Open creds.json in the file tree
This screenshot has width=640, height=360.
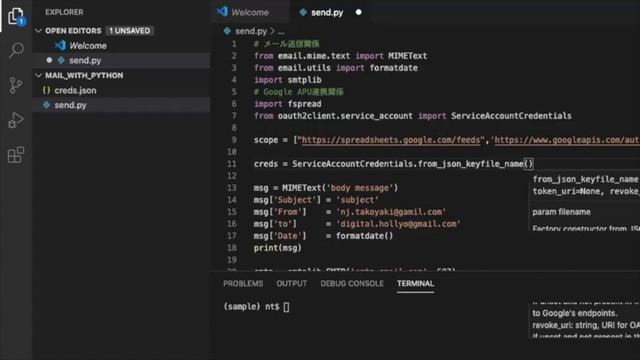pyautogui.click(x=121, y=90)
